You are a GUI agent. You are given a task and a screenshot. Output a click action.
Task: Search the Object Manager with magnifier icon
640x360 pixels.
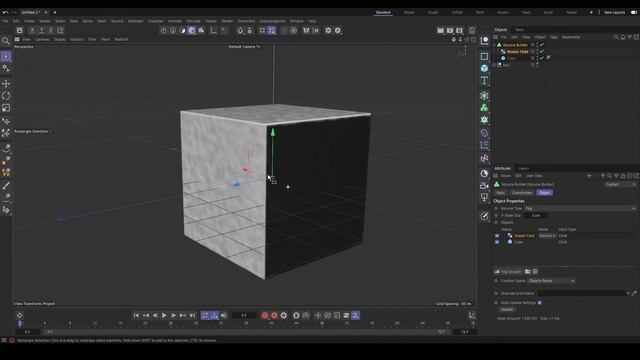click(x=616, y=37)
